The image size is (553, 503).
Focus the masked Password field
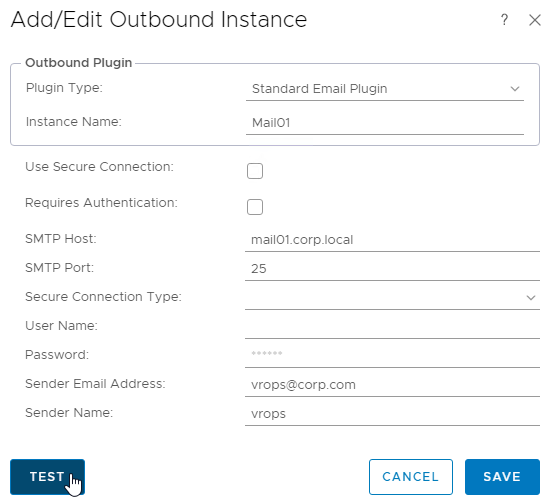pos(392,356)
